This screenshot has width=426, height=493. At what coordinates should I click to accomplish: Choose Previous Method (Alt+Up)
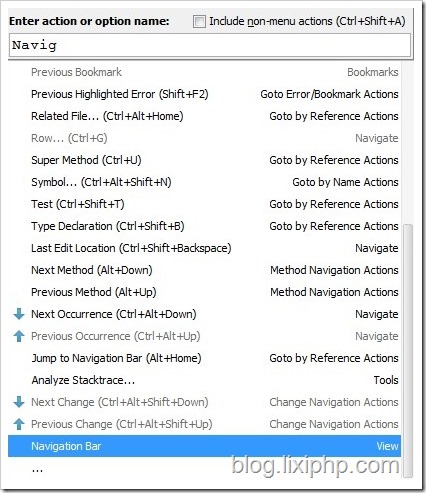(x=205, y=292)
